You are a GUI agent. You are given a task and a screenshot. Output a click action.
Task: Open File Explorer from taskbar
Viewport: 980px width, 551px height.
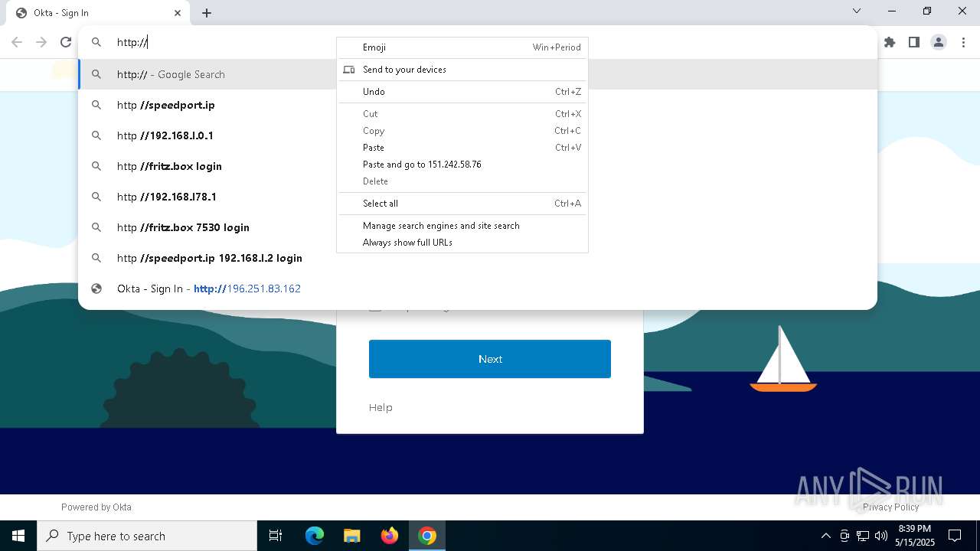(x=351, y=536)
